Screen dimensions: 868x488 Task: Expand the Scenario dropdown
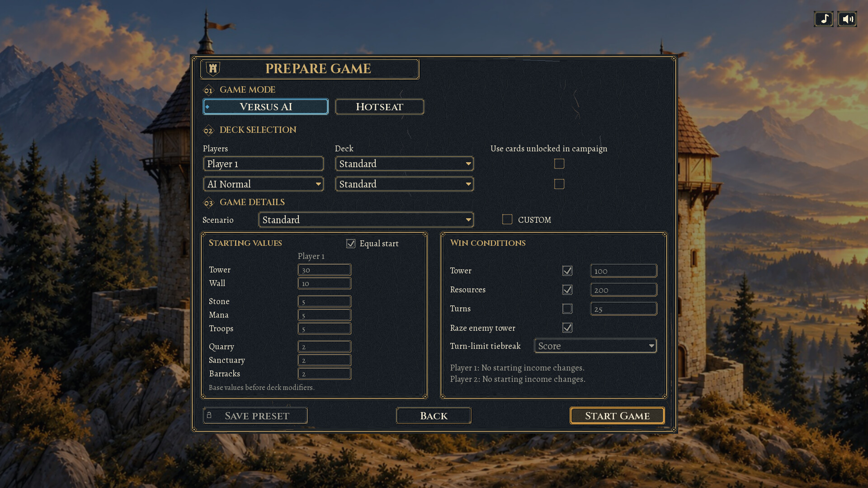click(366, 220)
